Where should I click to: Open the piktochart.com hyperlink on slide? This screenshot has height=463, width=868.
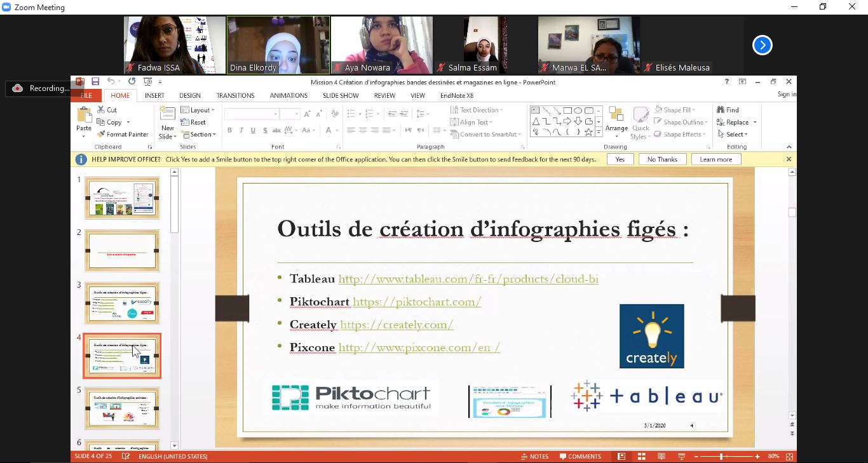coord(416,302)
